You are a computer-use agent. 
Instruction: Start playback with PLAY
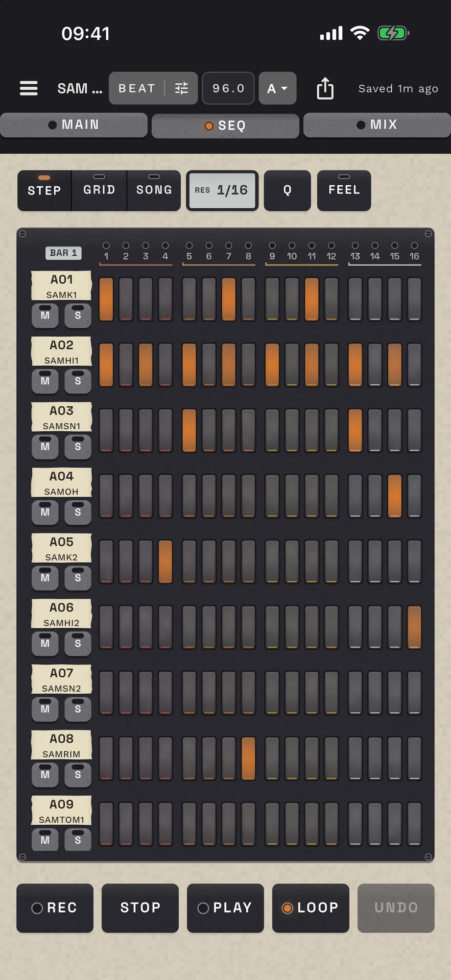pos(225,908)
